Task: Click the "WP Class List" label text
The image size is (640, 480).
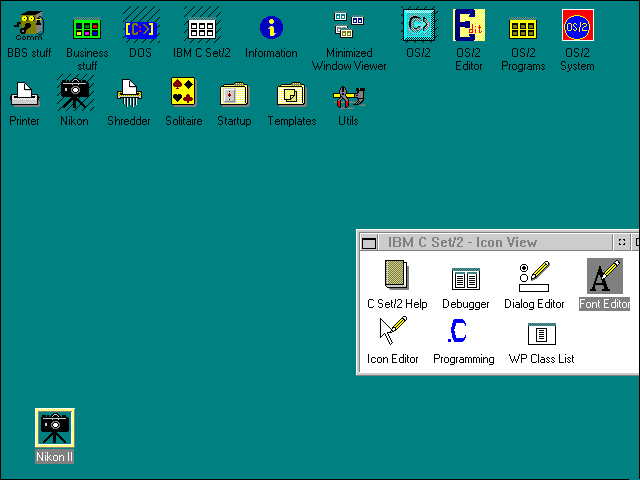Action: (x=541, y=359)
